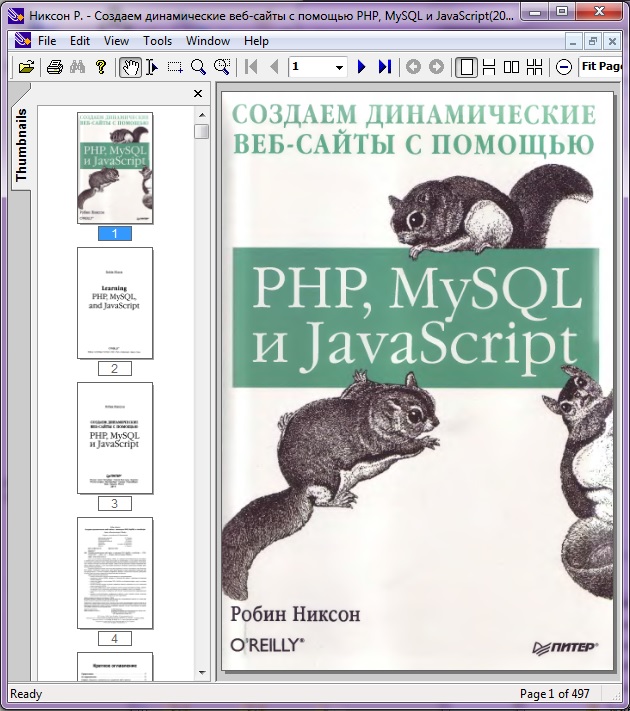Maximize the main application window
This screenshot has height=711, width=630.
pos(562,11)
